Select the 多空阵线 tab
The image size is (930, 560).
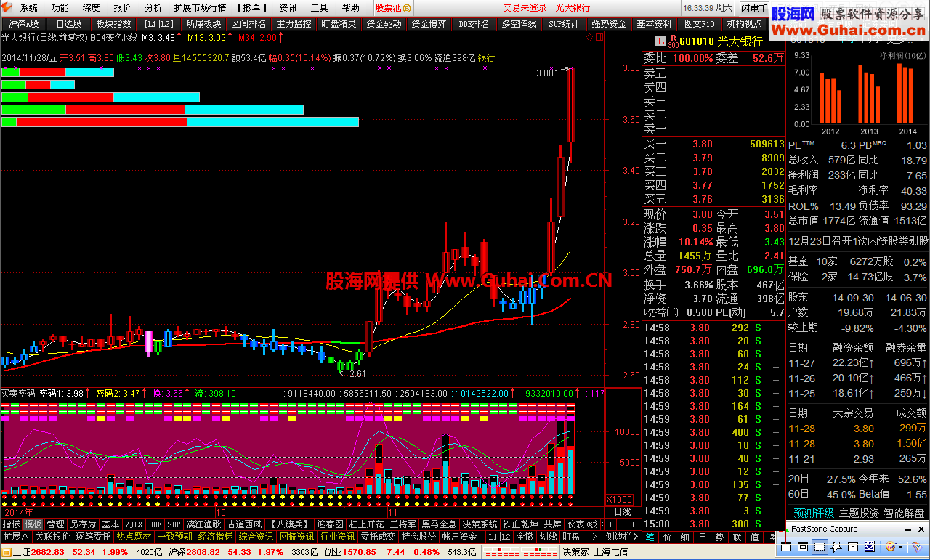(x=519, y=24)
